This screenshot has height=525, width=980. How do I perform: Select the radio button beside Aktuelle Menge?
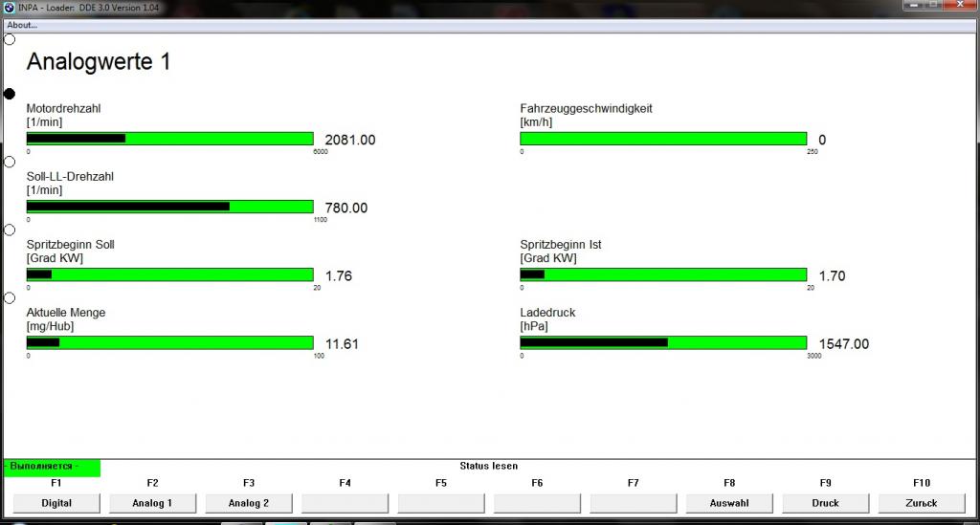coord(10,297)
